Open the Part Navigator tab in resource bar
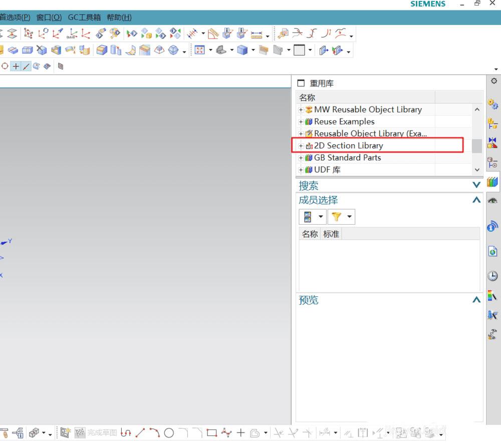 (x=492, y=163)
